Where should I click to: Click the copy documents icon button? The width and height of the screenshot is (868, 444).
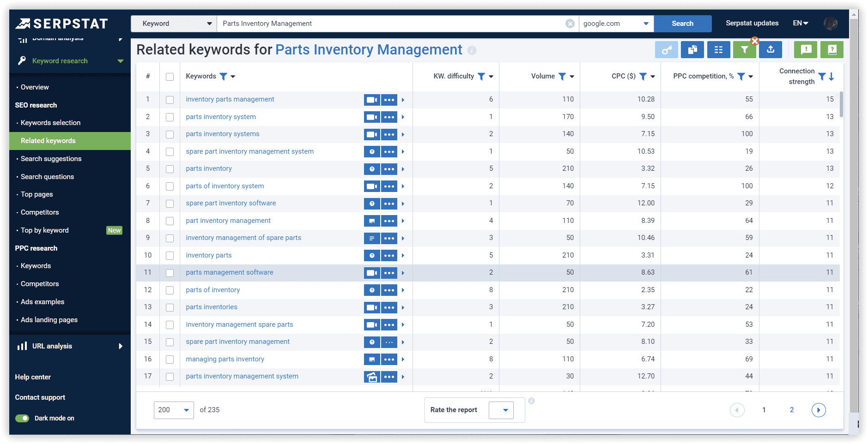pyautogui.click(x=692, y=50)
